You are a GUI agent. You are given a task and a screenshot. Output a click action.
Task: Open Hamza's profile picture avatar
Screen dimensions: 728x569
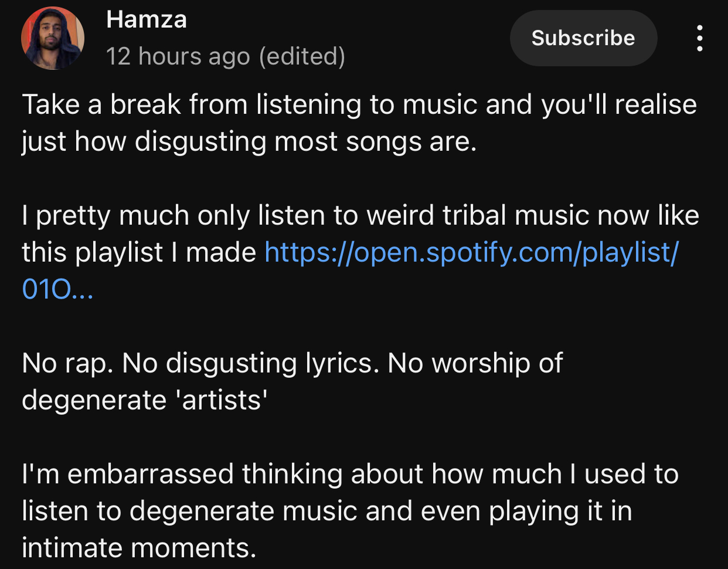click(53, 38)
